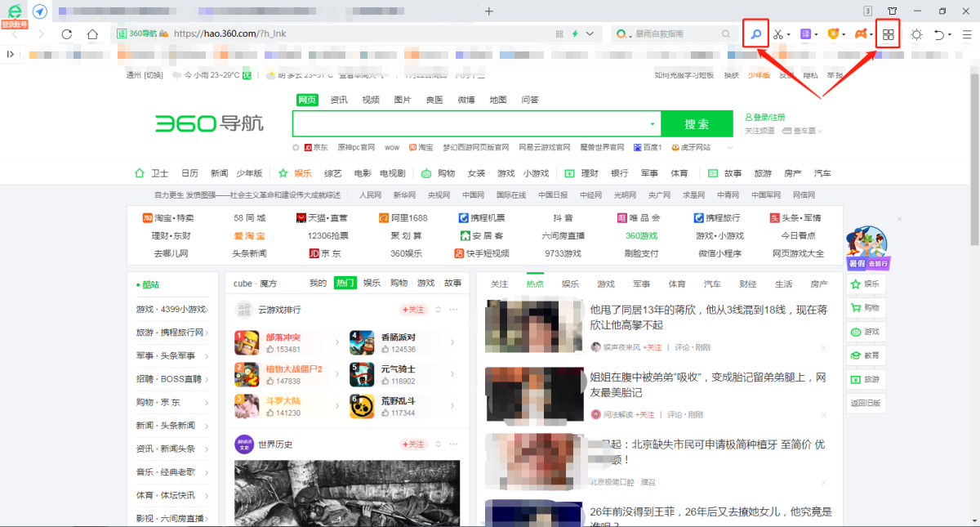Toggle the 关注 follow button for 云游戏排行
Viewport: 980px width, 527px height.
(414, 310)
